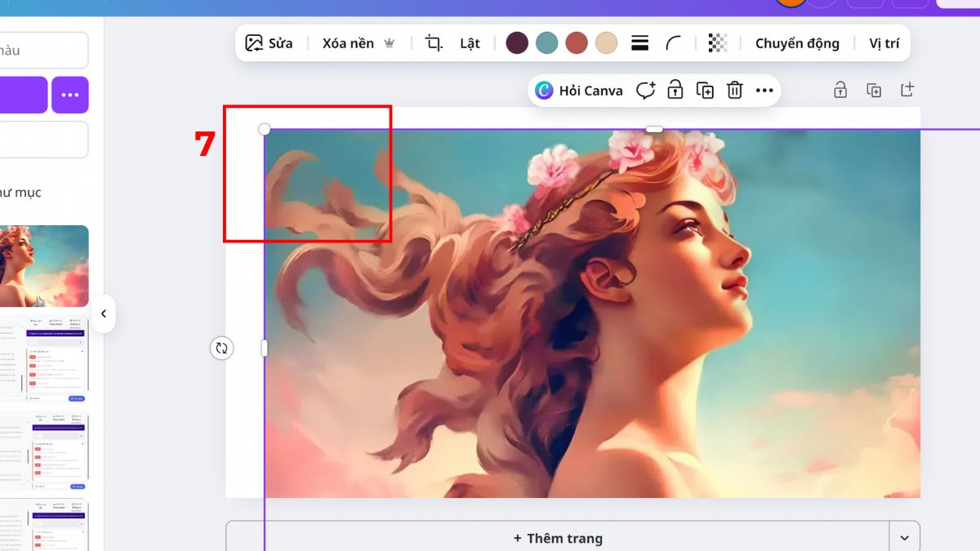The image size is (980, 551).
Task: Duplicate the selected image element
Action: tap(705, 91)
